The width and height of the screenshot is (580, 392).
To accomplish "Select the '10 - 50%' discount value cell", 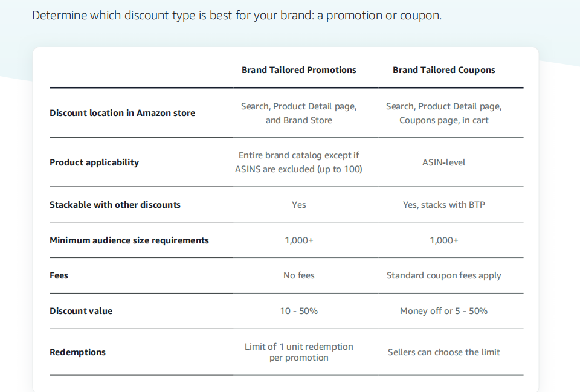I will (x=299, y=311).
